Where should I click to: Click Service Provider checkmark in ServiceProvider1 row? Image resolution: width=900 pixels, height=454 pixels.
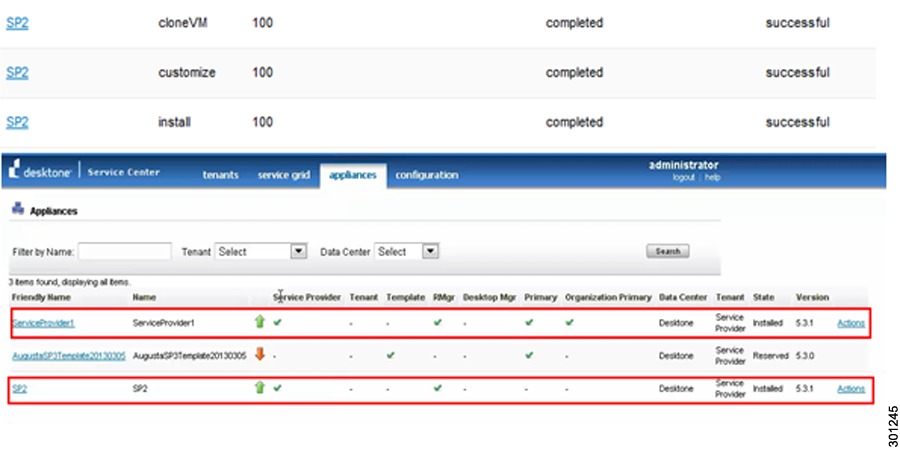[277, 323]
